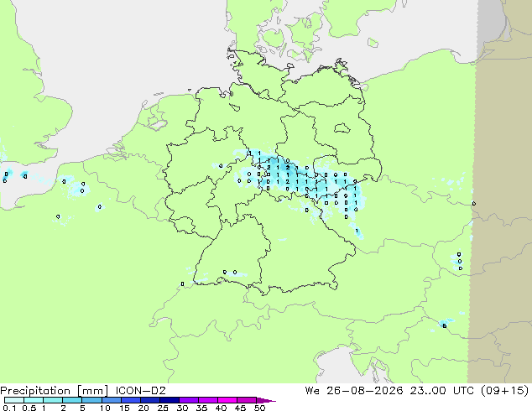This screenshot has width=532, height=411.
Task: Click the '15' legend label
Action: (x=124, y=408)
